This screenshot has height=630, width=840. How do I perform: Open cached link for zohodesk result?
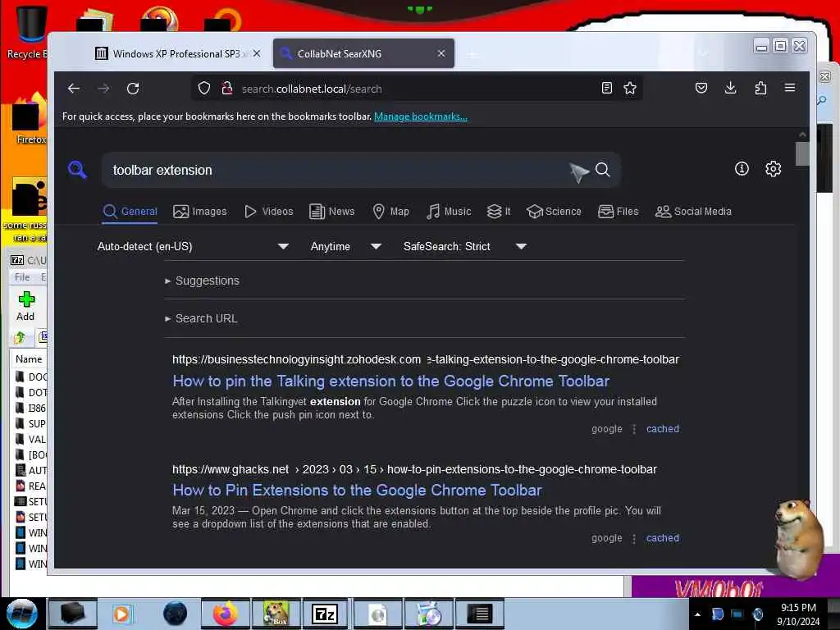click(x=663, y=428)
